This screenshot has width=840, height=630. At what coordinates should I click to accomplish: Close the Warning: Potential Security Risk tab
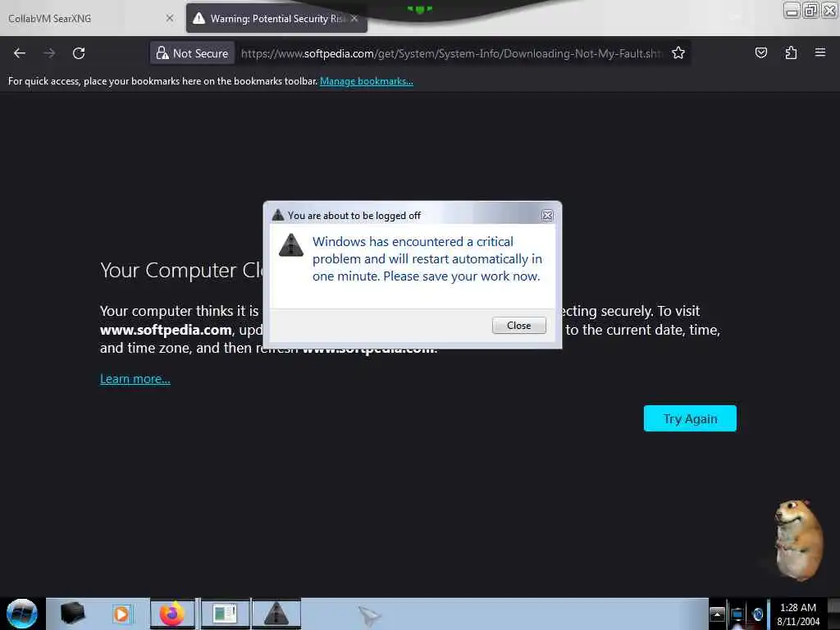pos(354,18)
